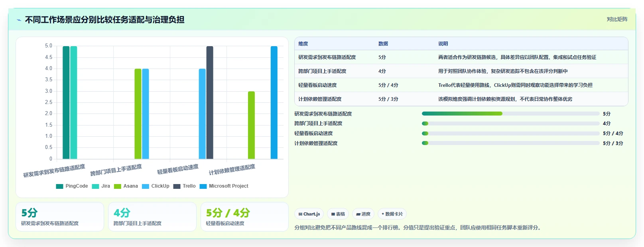
Task: Click the Asana bar in 跨部门项目上手适配度
Action: tap(138, 114)
